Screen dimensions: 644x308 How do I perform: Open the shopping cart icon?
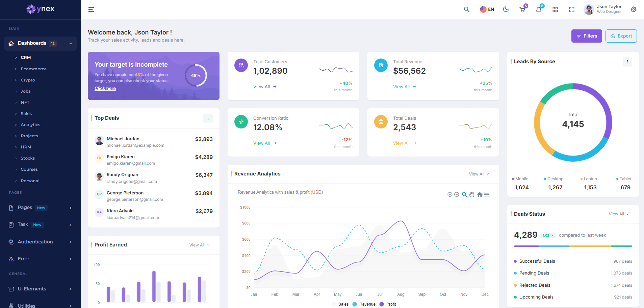tap(522, 9)
